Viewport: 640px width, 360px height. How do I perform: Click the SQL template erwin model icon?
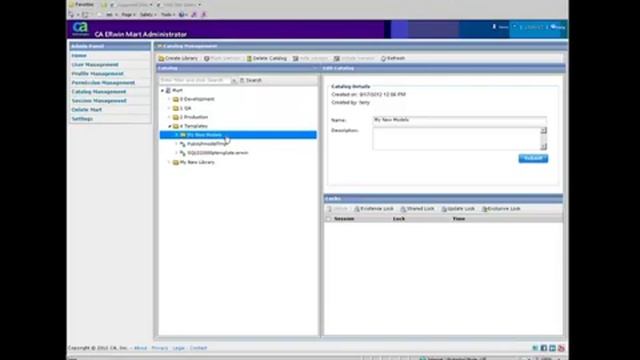click(x=183, y=153)
